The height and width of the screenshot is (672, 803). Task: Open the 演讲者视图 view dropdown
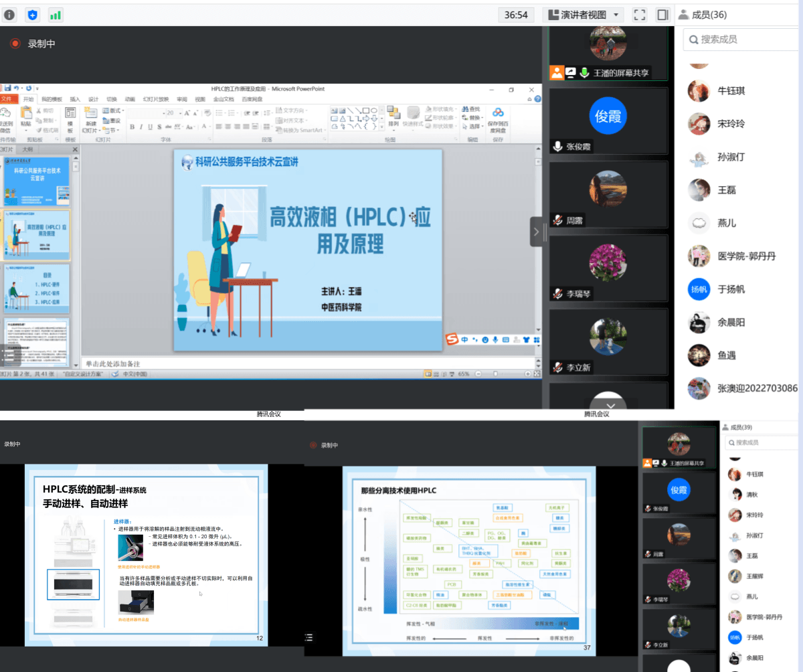tap(582, 15)
